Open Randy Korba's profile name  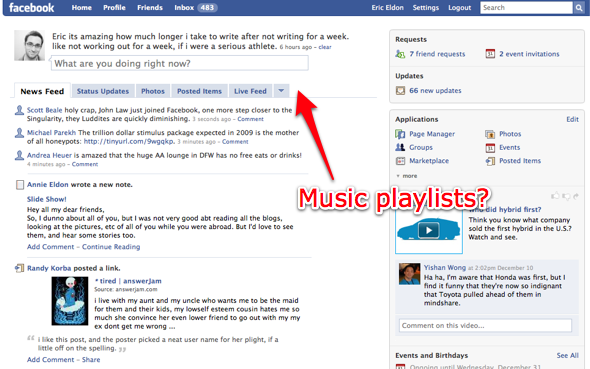pos(49,268)
